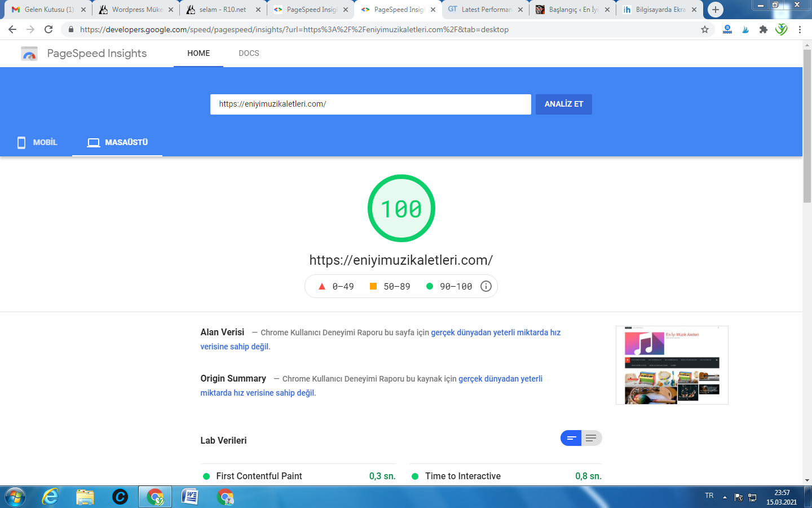Click the browser forward arrow
Screen dimensions: 812x508
click(30, 29)
